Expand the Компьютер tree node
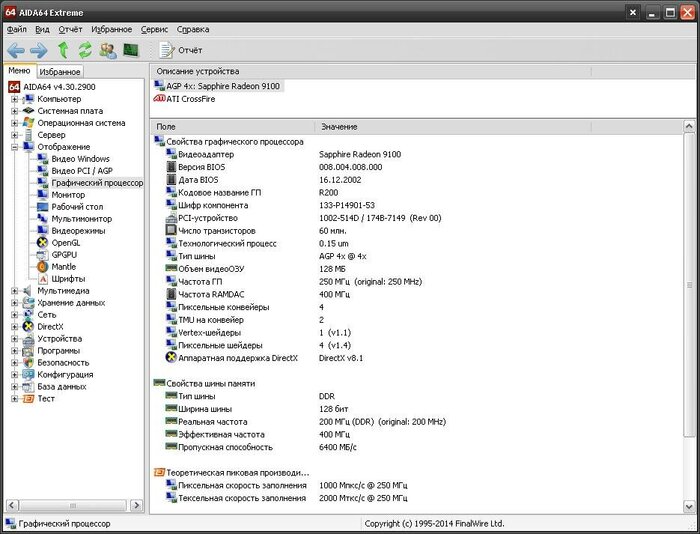 (15, 99)
